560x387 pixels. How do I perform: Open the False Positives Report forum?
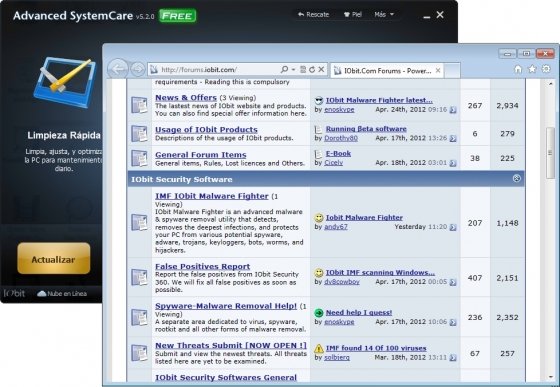(202, 266)
